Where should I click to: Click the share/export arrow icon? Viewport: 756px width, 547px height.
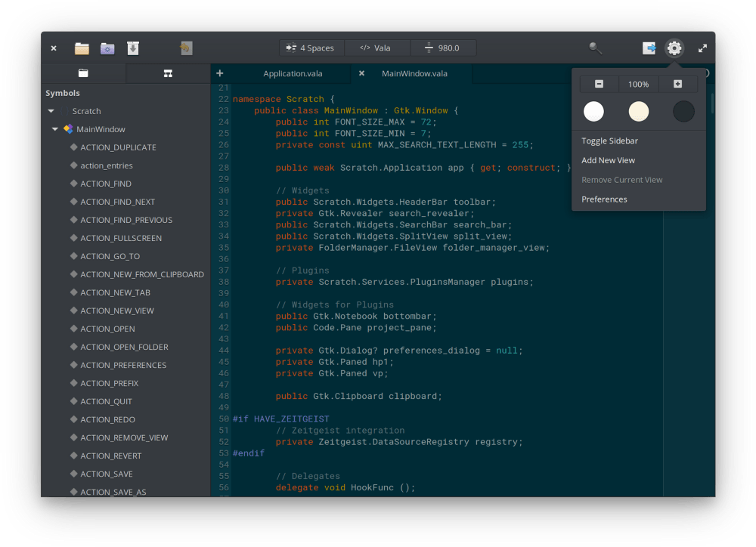[x=649, y=48]
